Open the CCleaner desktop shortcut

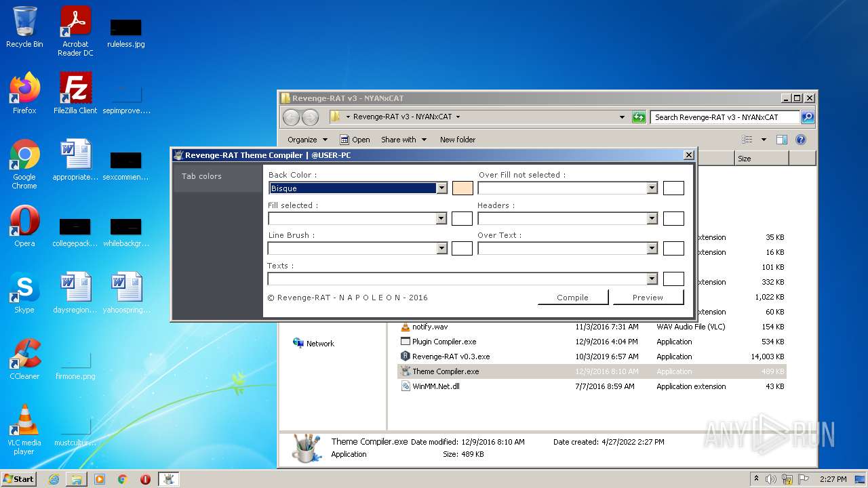pyautogui.click(x=24, y=359)
